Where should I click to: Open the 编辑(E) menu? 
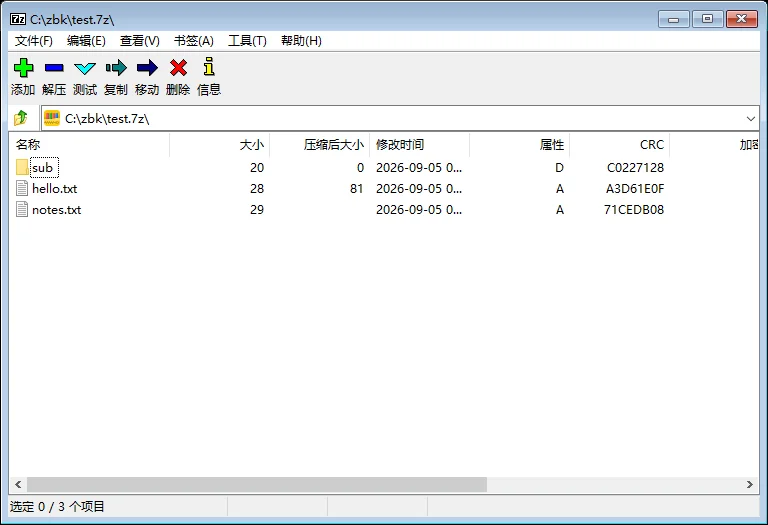point(86,41)
